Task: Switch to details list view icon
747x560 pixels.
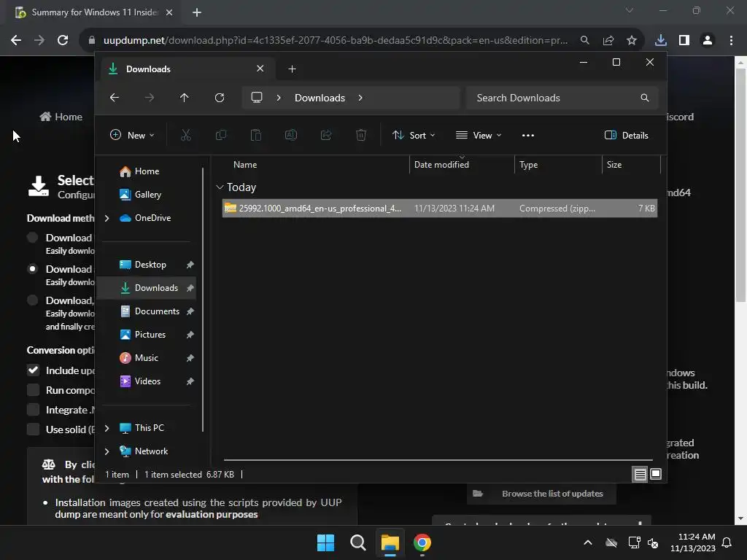Action: tap(640, 474)
